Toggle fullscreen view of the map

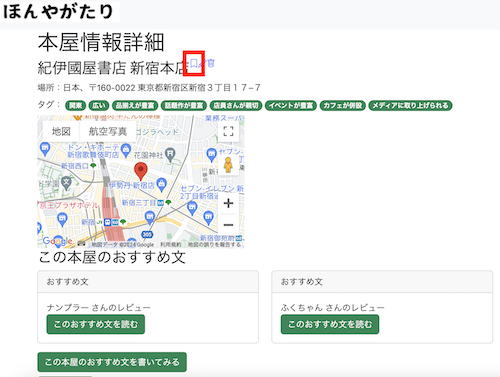228,131
